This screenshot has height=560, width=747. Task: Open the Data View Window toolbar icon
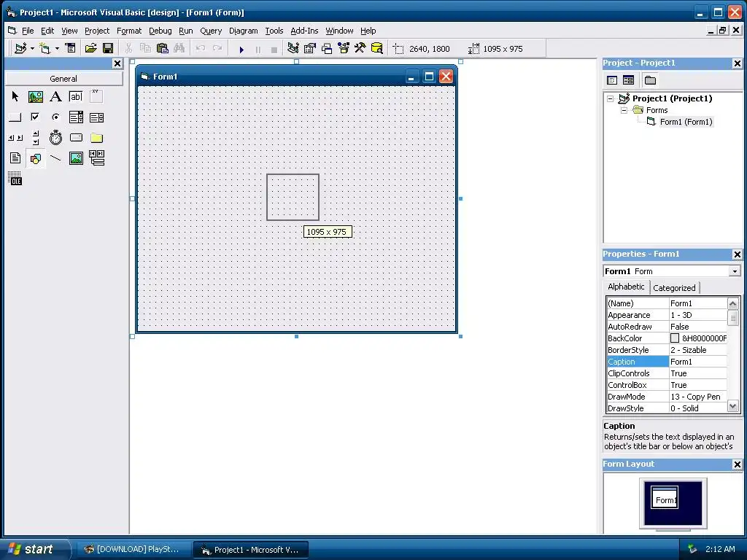click(x=377, y=49)
